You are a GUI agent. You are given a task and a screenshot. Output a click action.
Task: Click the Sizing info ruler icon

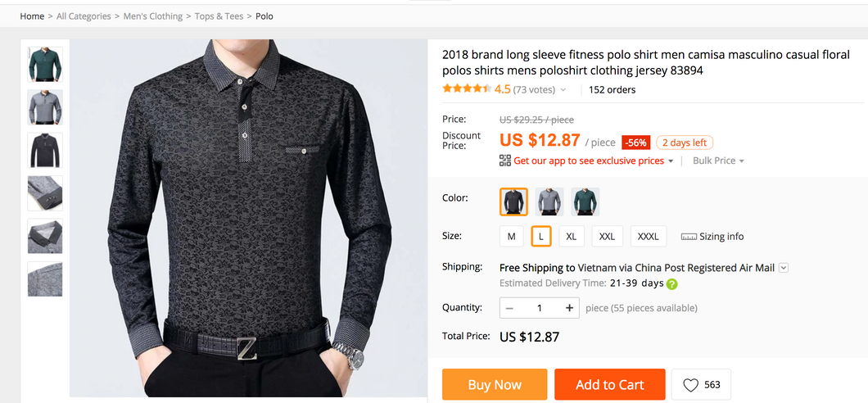pyautogui.click(x=689, y=237)
